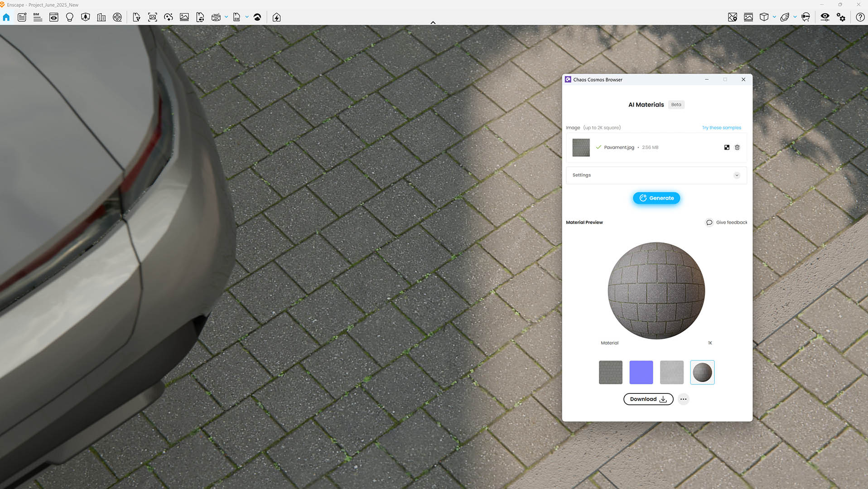Collapse the toolbar with the top-center chevron
The image size is (868, 489).
point(433,23)
